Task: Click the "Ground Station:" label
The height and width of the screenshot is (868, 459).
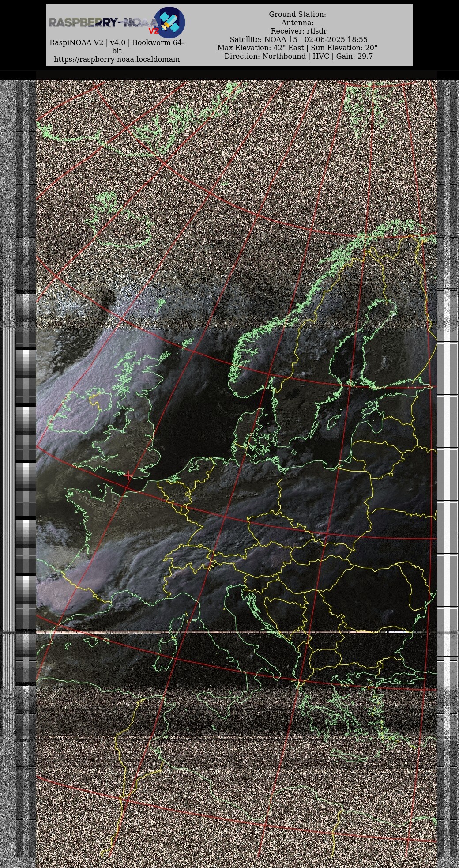Action: [x=297, y=14]
